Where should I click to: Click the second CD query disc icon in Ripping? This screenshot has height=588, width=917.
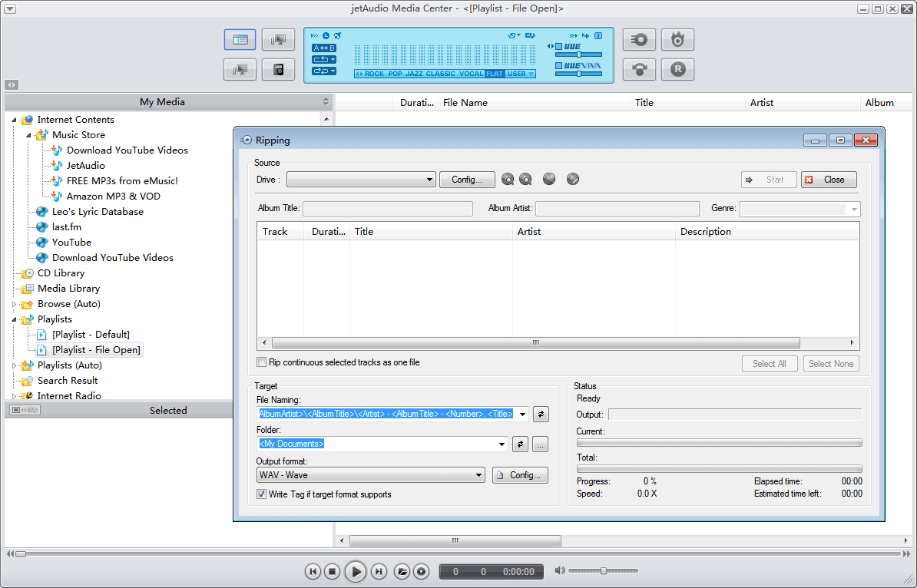[526, 180]
